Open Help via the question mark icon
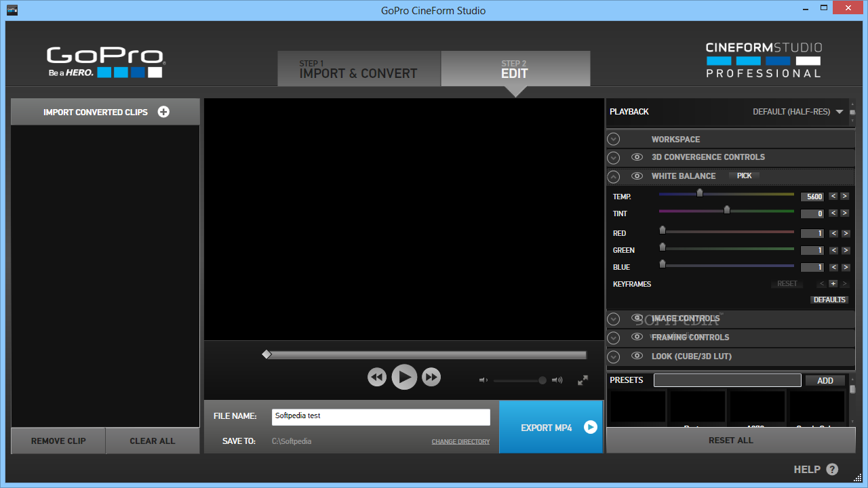Image resolution: width=868 pixels, height=488 pixels. pyautogui.click(x=832, y=469)
